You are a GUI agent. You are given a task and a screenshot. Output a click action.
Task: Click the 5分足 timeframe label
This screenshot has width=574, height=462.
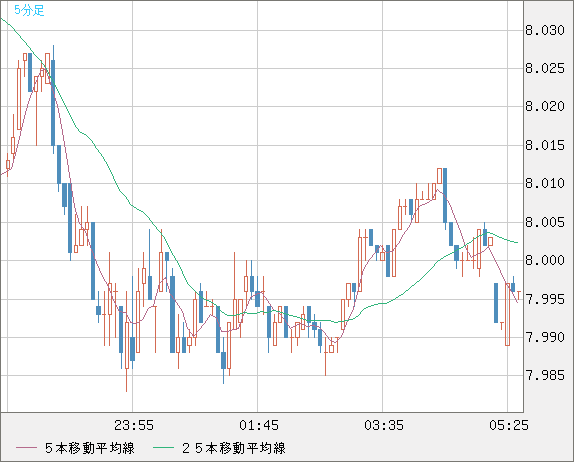pyautogui.click(x=29, y=10)
